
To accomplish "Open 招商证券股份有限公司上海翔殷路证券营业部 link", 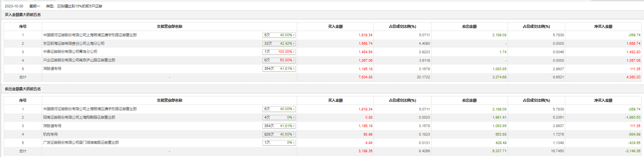I will (79, 117).
